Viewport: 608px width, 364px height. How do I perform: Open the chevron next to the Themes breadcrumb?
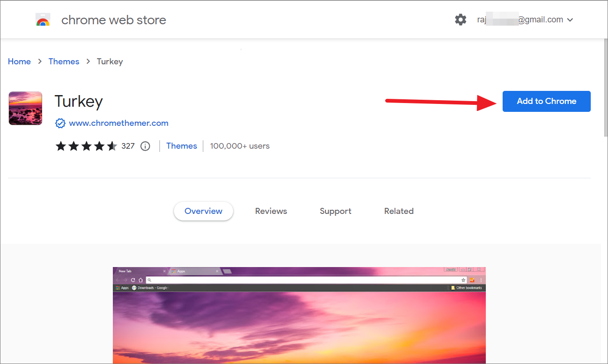tap(88, 61)
